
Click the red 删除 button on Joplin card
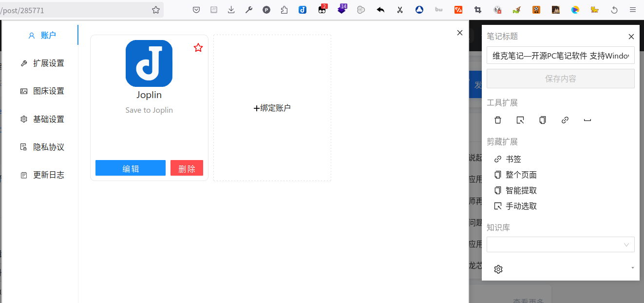pos(187,168)
